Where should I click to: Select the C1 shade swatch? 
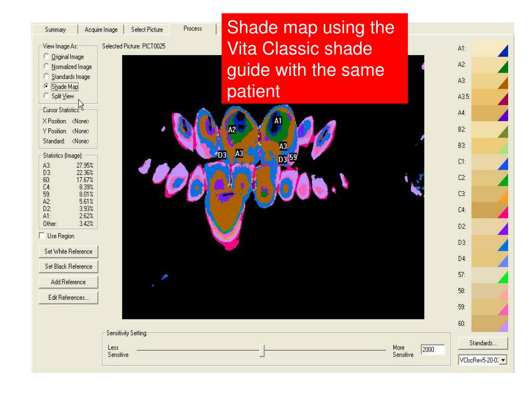489,162
